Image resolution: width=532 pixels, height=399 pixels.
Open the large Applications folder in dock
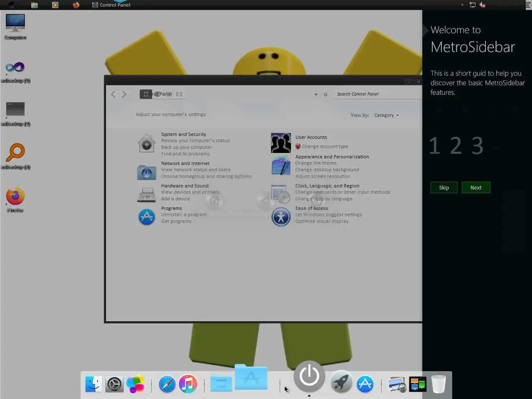[x=251, y=377]
